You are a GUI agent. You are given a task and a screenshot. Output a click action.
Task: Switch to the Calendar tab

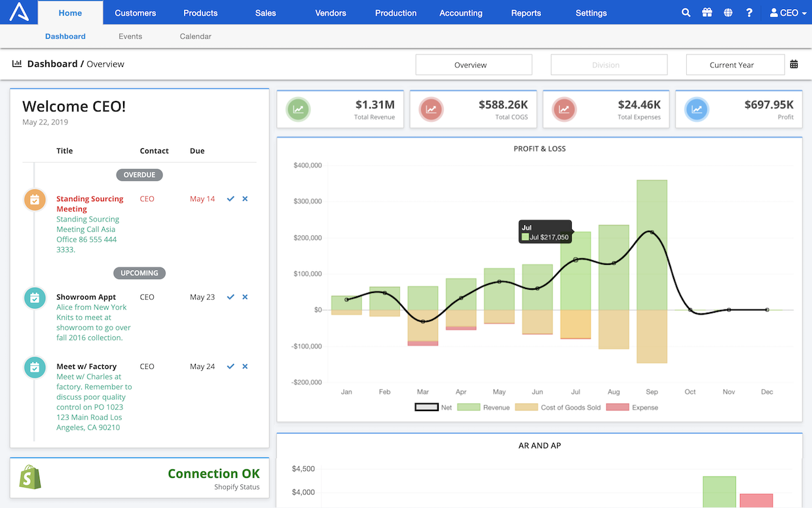[x=195, y=36]
